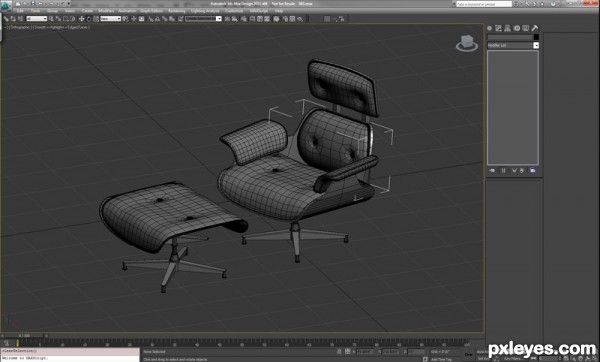This screenshot has width=600, height=362.
Task: Click Configure Modifier Sets button
Action: [x=533, y=170]
